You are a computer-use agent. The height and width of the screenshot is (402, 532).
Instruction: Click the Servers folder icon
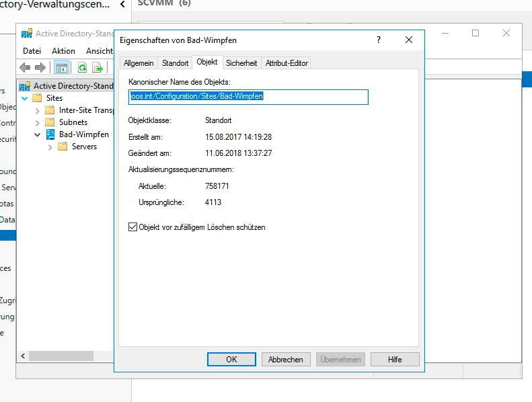(63, 147)
